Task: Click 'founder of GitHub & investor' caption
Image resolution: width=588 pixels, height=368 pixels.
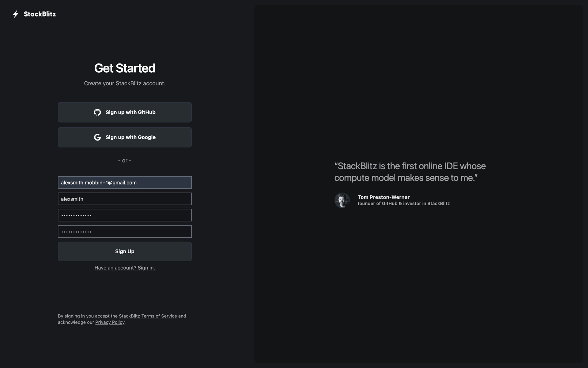Action: tap(404, 203)
